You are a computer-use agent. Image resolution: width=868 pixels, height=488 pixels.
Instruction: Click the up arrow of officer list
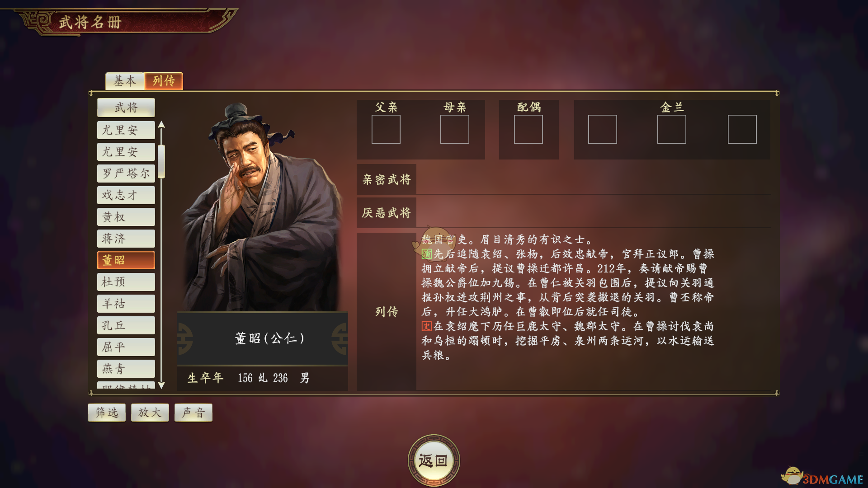pos(161,125)
